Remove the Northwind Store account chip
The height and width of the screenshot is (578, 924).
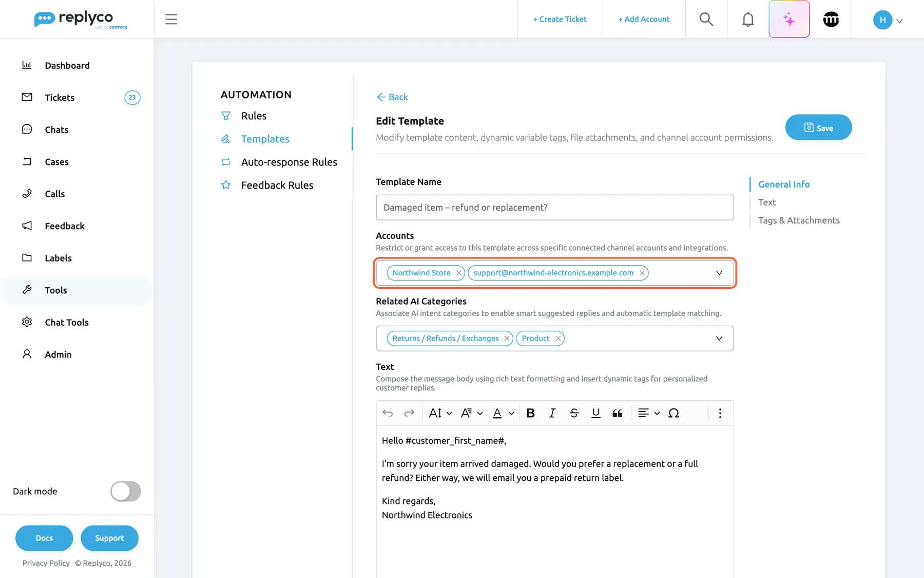(x=458, y=273)
